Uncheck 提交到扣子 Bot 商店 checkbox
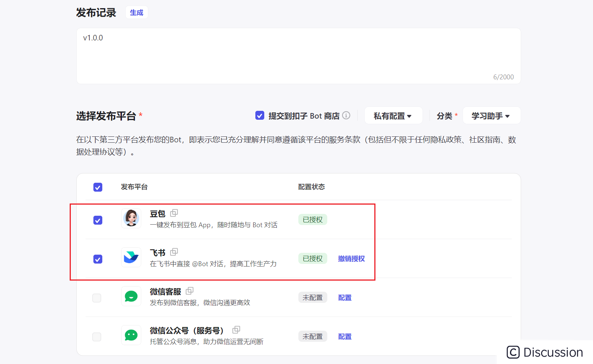The height and width of the screenshot is (364, 593). [260, 116]
